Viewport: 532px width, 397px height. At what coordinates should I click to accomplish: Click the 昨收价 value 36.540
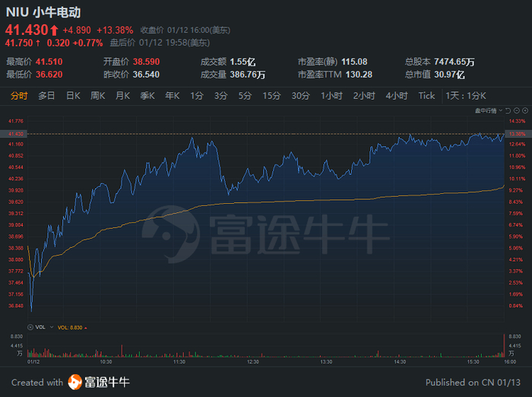pyautogui.click(x=146, y=75)
